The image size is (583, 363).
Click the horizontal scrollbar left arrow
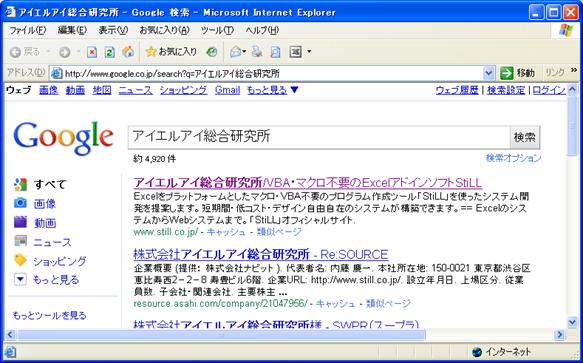coord(10,335)
